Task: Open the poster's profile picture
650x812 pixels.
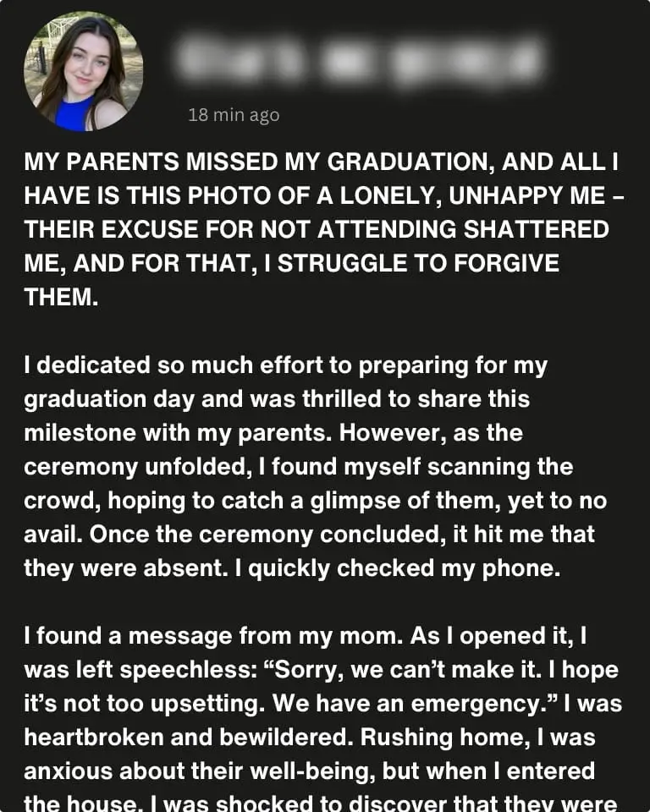Action: [83, 73]
